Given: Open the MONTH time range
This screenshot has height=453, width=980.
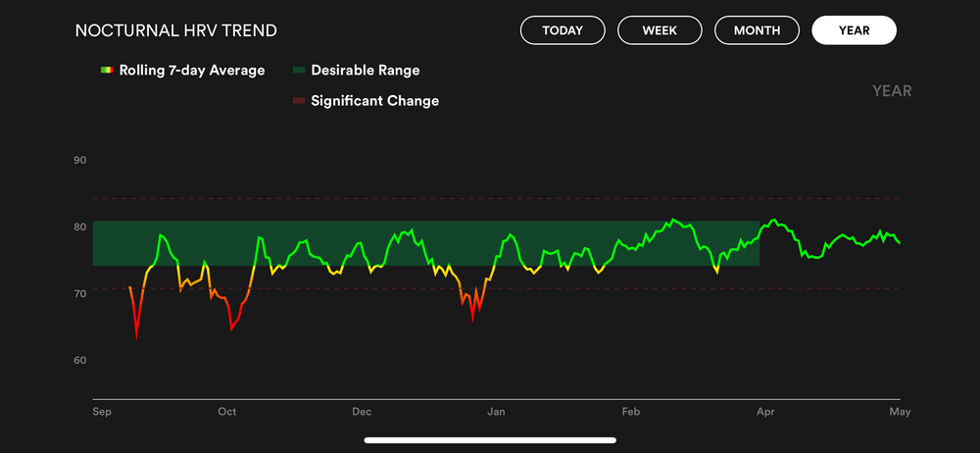Looking at the screenshot, I should (x=757, y=30).
